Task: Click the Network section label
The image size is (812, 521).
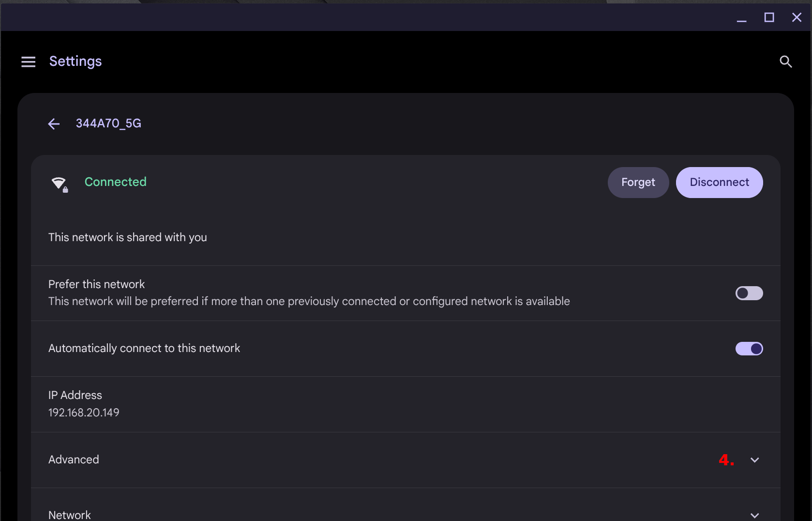Action: tap(70, 515)
